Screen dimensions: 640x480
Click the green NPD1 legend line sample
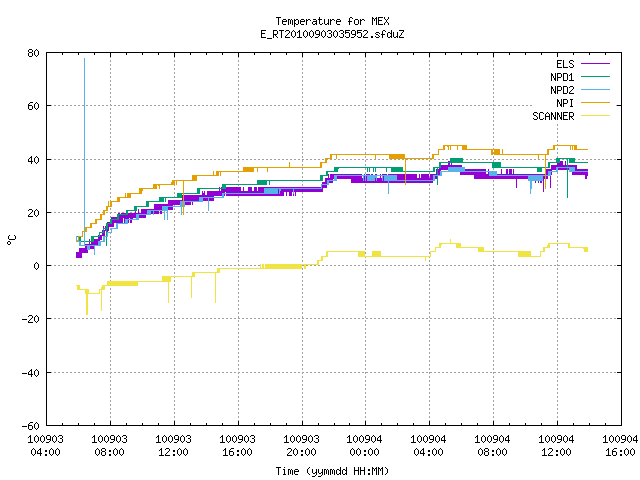coord(595,76)
